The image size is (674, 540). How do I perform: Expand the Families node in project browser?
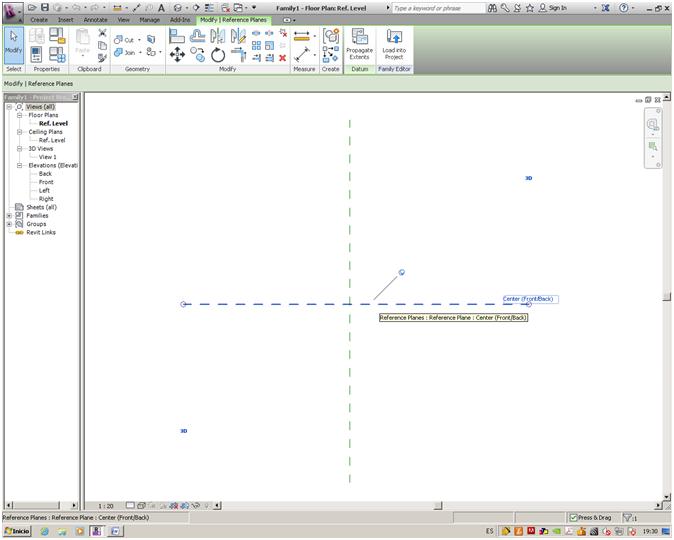(x=9, y=215)
